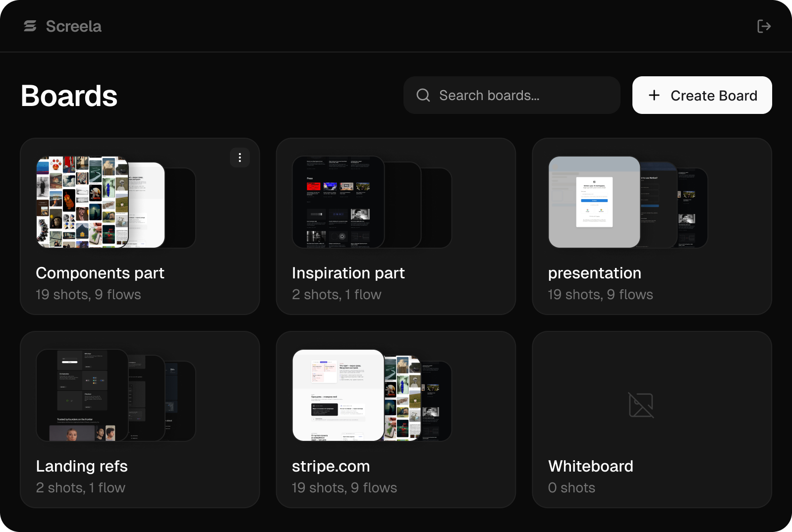Click the Boards page heading
The width and height of the screenshot is (792, 532).
69,96
